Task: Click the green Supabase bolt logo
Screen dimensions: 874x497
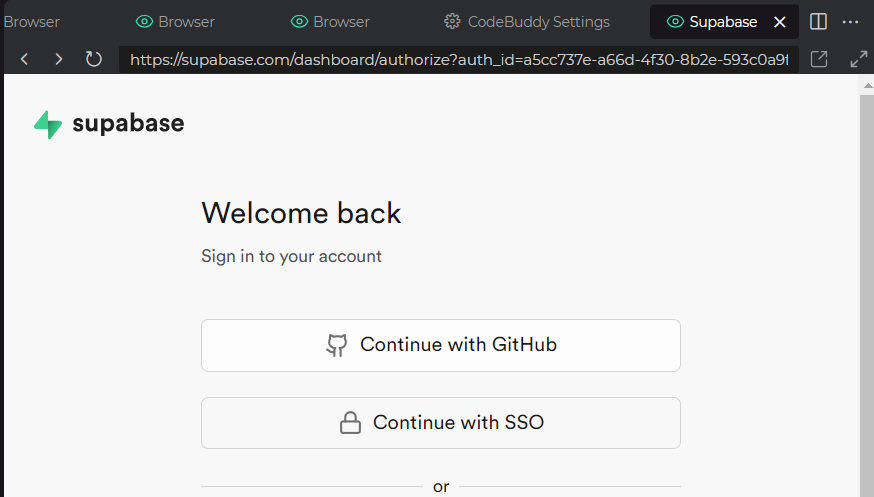Action: 48,124
